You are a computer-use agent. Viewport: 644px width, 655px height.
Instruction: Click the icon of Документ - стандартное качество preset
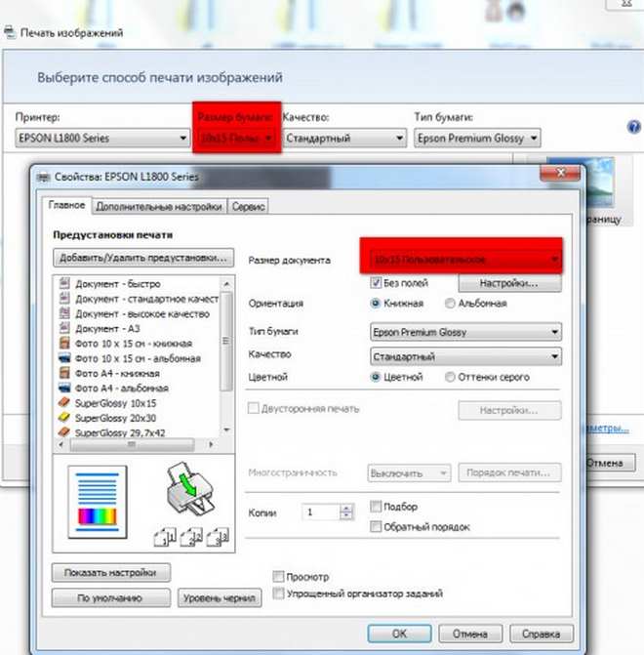tap(63, 299)
